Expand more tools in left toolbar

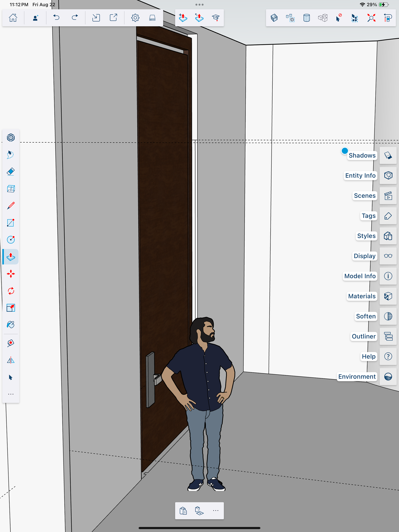(11, 394)
